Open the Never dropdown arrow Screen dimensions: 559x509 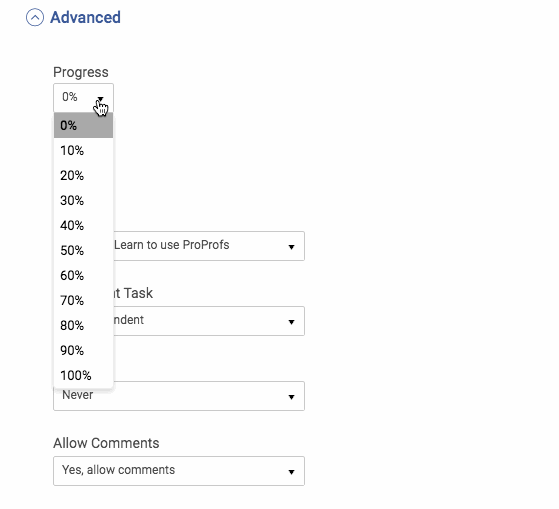(291, 396)
